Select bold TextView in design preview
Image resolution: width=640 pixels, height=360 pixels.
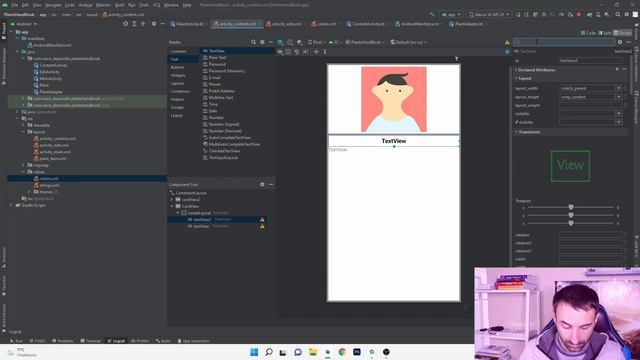click(x=394, y=141)
